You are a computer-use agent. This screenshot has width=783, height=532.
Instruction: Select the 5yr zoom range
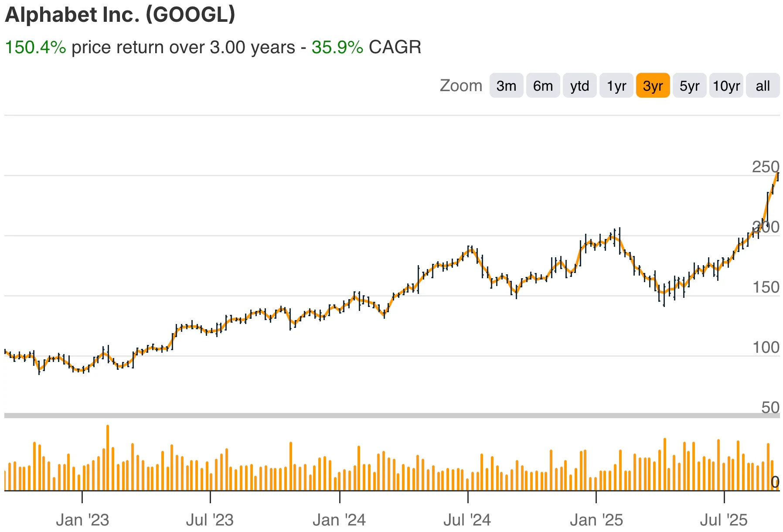click(x=689, y=86)
